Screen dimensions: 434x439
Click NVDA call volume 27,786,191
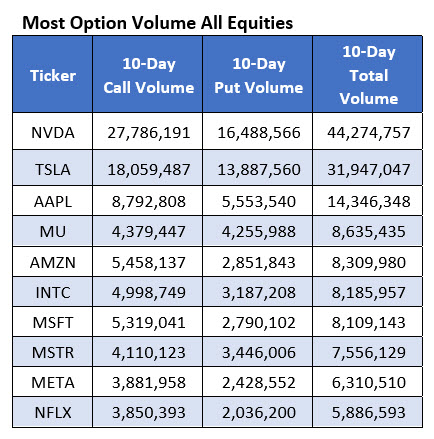coord(148,133)
